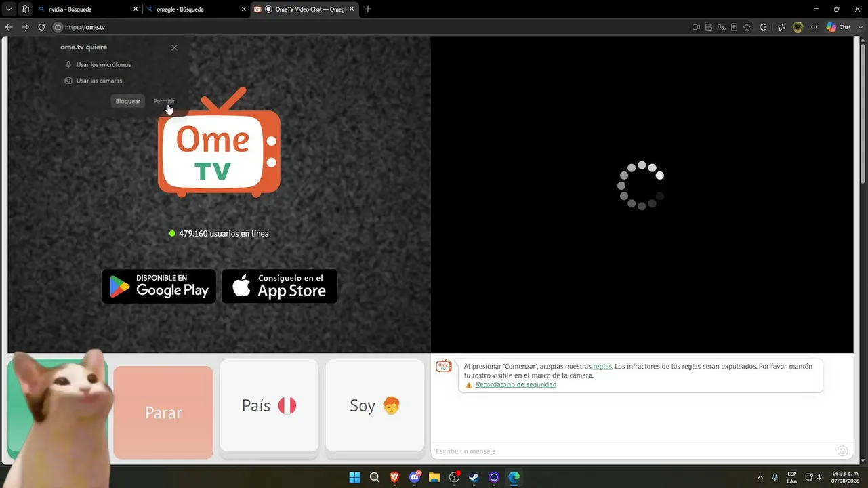This screenshot has height=488, width=868.
Task: Click the OmeTV logo
Action: (219, 143)
